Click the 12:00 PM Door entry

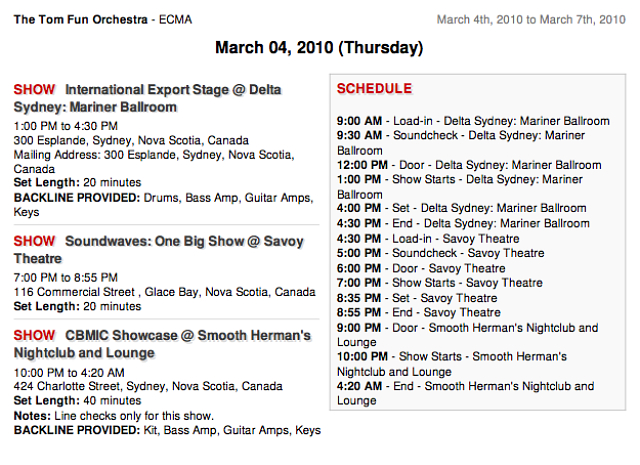tap(469, 165)
